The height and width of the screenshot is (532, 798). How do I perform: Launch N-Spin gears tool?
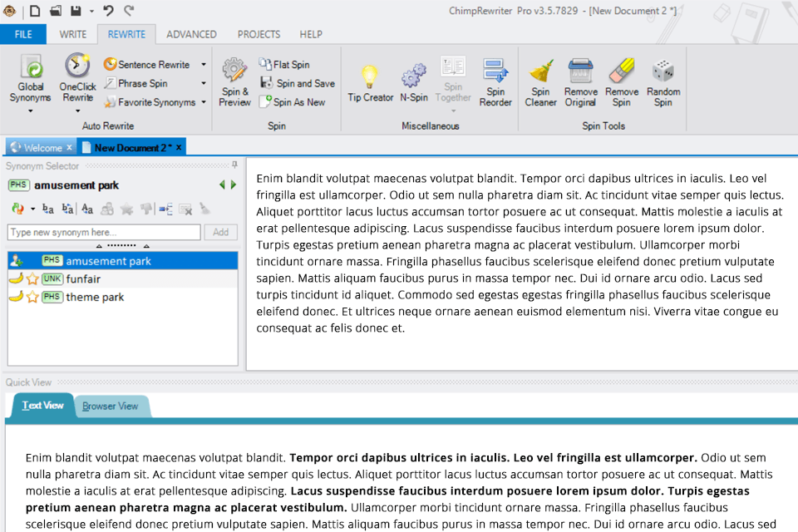click(414, 82)
